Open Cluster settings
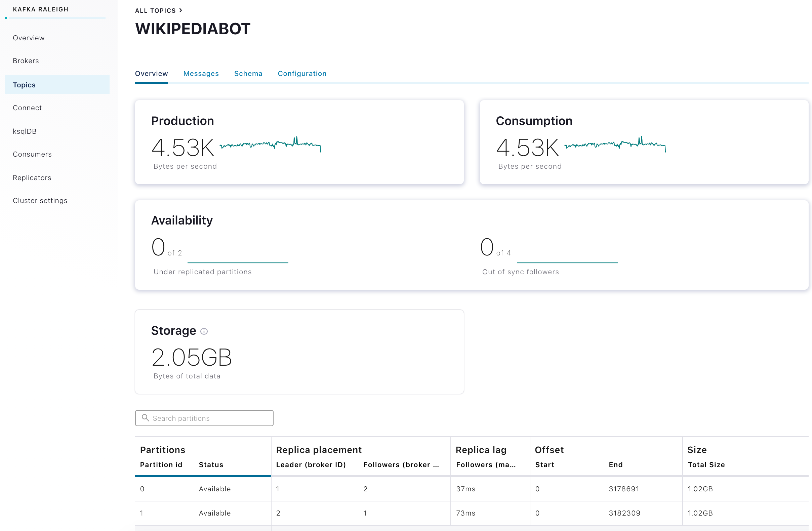The image size is (812, 531). click(40, 201)
